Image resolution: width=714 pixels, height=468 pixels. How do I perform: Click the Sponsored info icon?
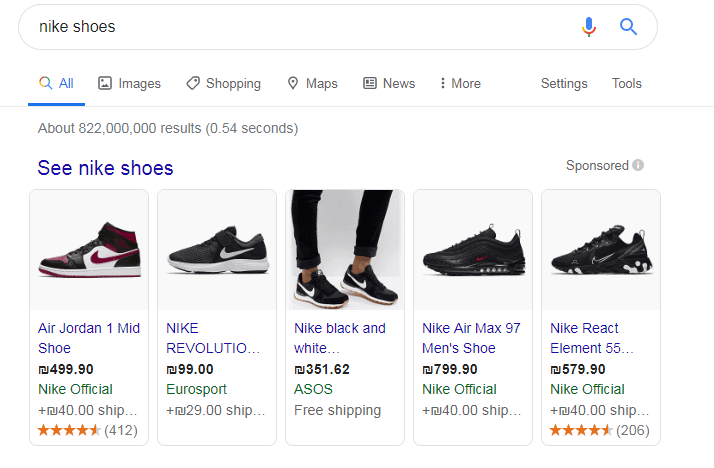pos(638,166)
